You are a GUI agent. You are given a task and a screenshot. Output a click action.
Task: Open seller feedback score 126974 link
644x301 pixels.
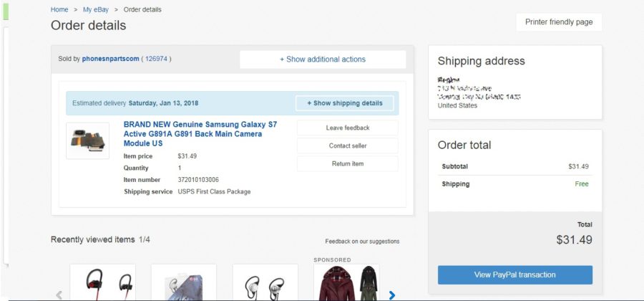(x=157, y=59)
